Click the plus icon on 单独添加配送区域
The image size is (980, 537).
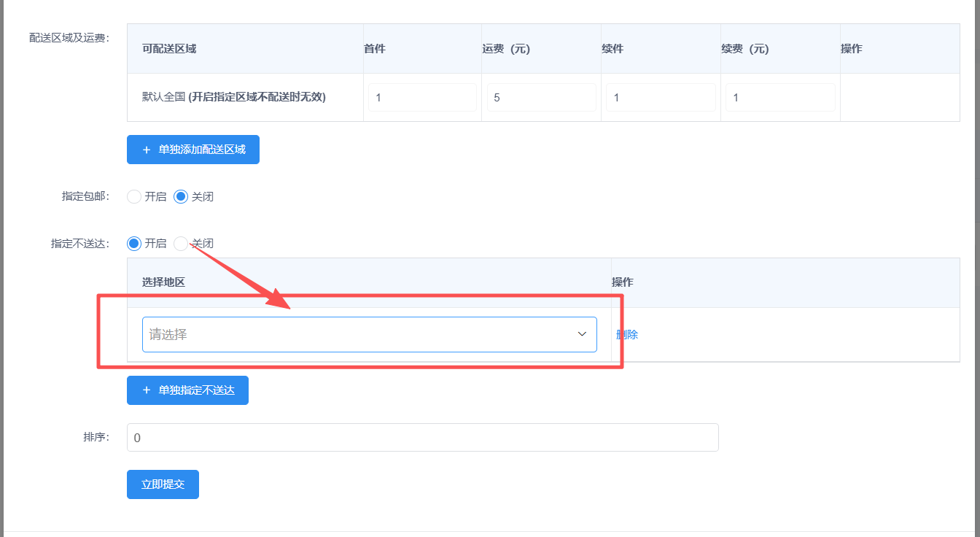click(x=147, y=150)
